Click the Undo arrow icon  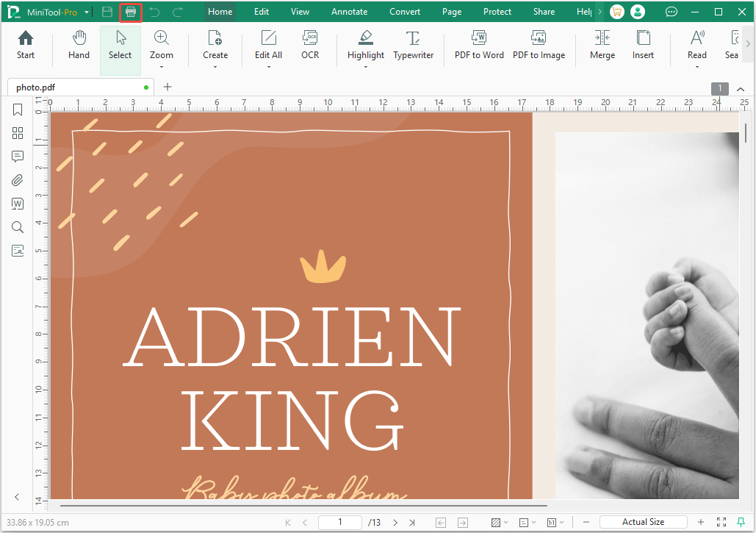[x=154, y=12]
